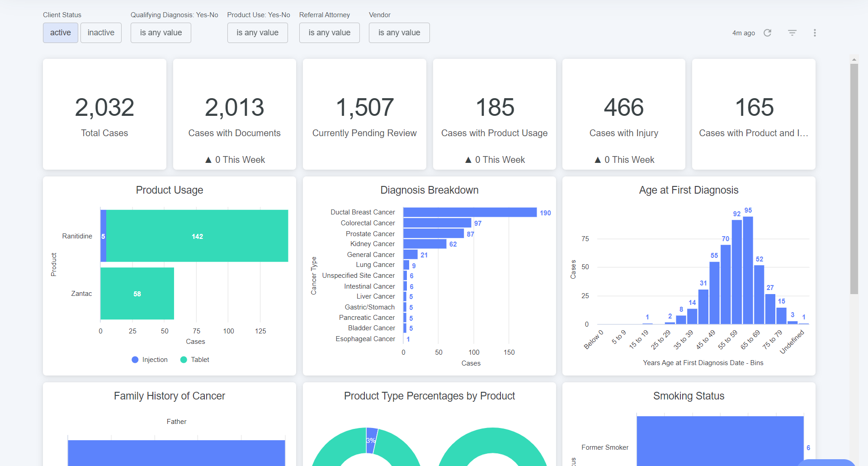This screenshot has height=466, width=868.
Task: Click the age histogram bar labeled 31
Action: (x=703, y=307)
